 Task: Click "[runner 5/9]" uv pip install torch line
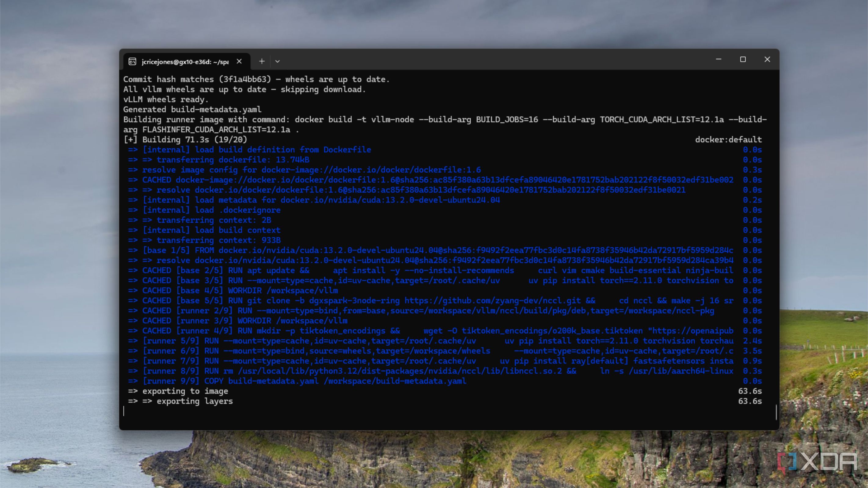431,341
